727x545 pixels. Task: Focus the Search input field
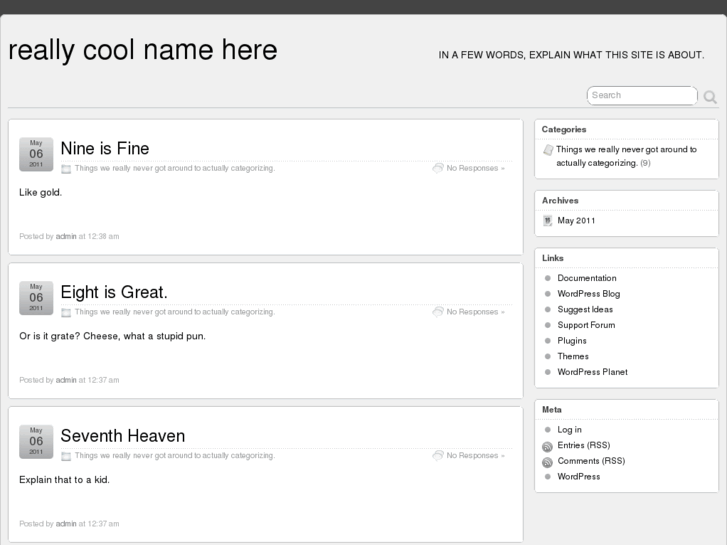coord(642,96)
